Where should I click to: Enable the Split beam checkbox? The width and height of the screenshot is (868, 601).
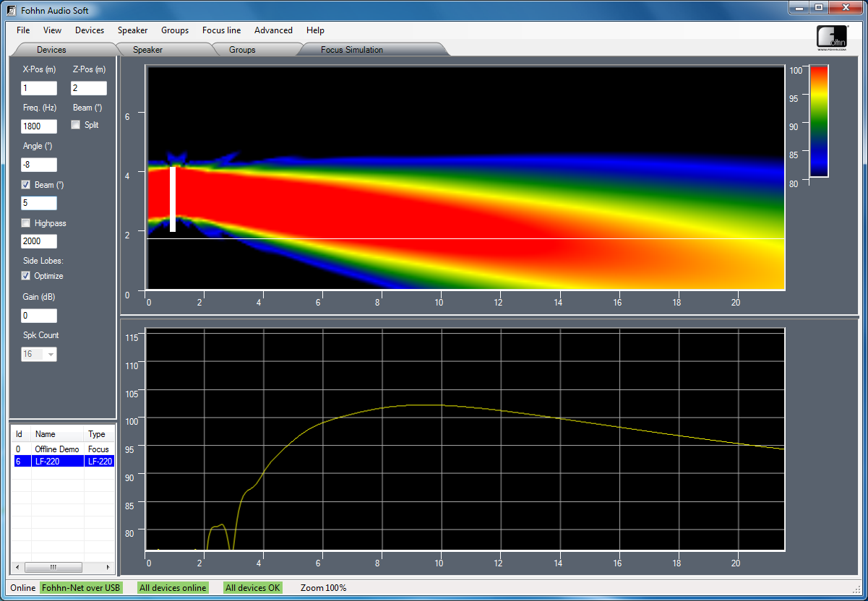click(76, 125)
